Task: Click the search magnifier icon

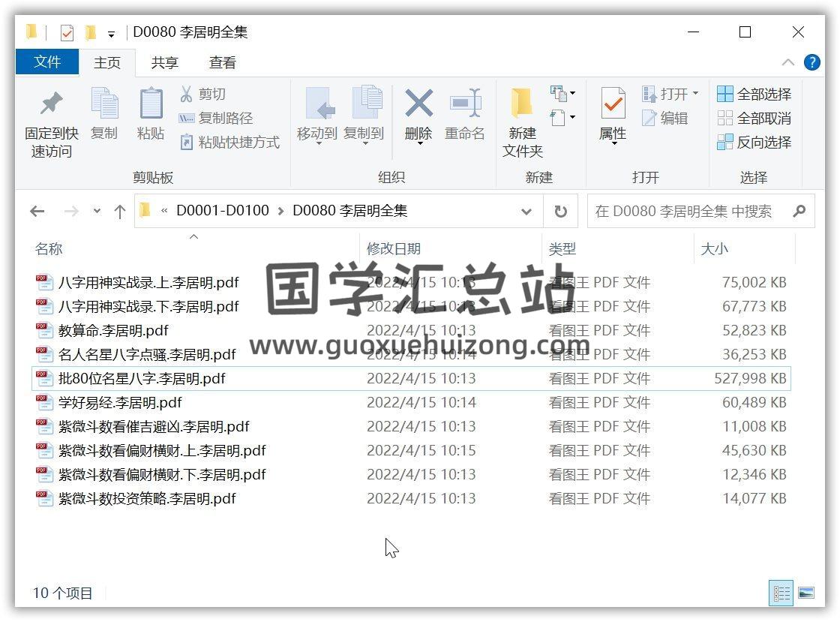Action: (799, 211)
